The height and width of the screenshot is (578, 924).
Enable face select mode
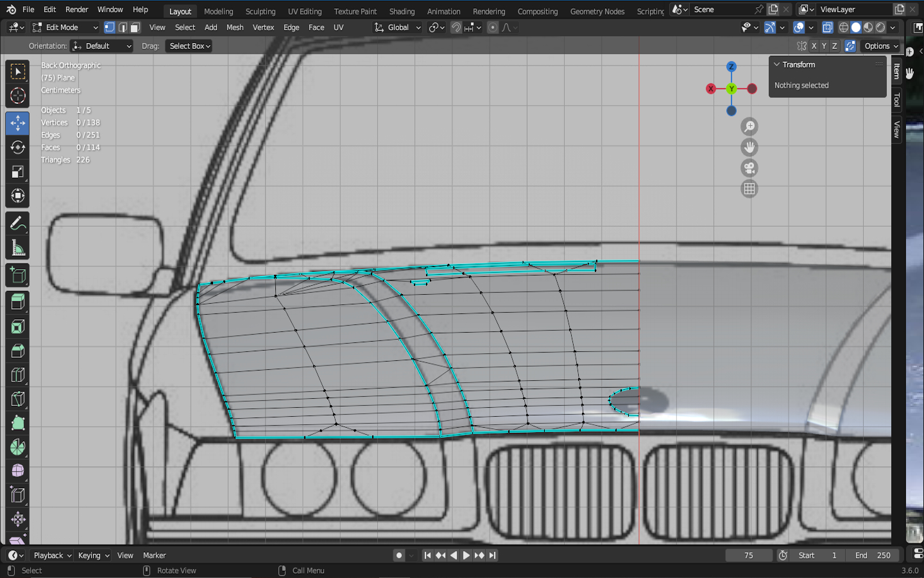point(135,28)
